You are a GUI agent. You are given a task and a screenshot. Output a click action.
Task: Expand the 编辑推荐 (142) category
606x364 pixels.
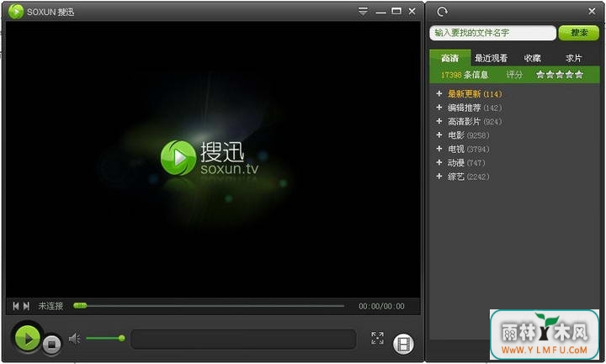point(439,108)
